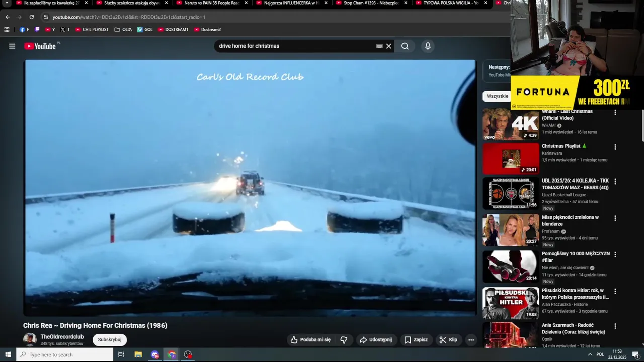Open the YouTube 'Y' bookmark
Image resolution: width=644 pixels, height=362 pixels.
(x=50, y=30)
